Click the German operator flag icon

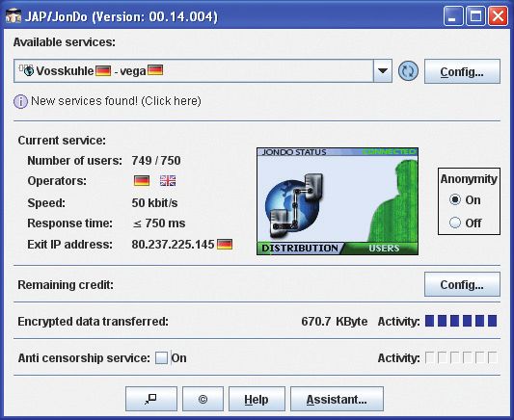(x=142, y=181)
